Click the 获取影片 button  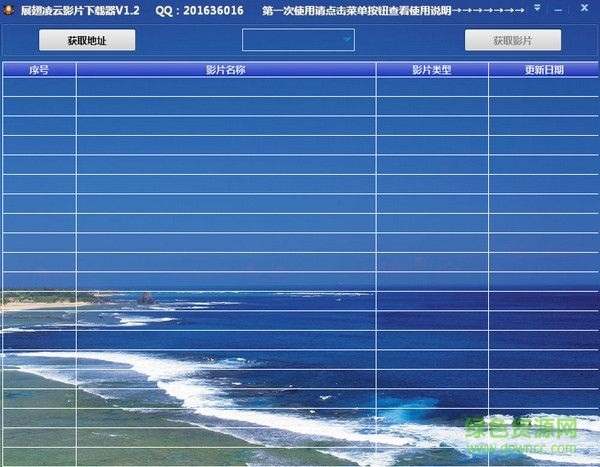tap(513, 40)
